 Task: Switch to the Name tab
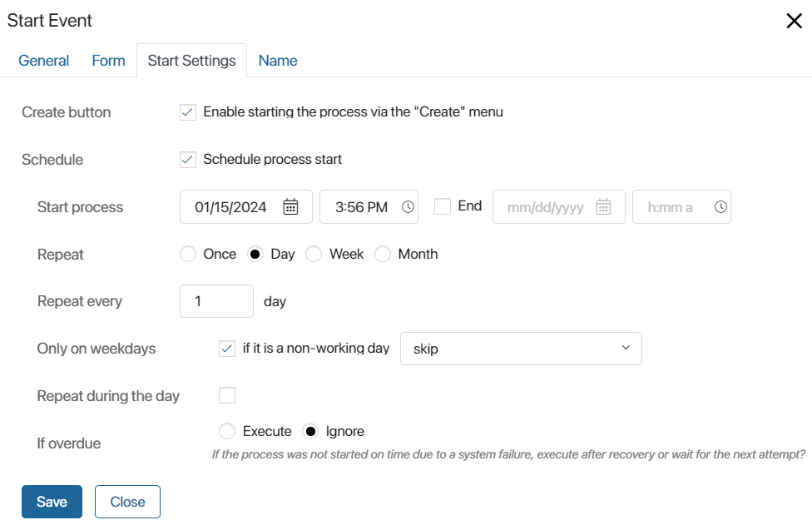[278, 61]
